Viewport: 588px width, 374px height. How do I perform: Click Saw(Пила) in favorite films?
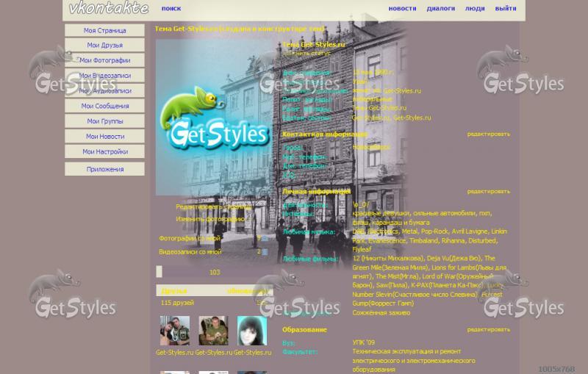[392, 285]
